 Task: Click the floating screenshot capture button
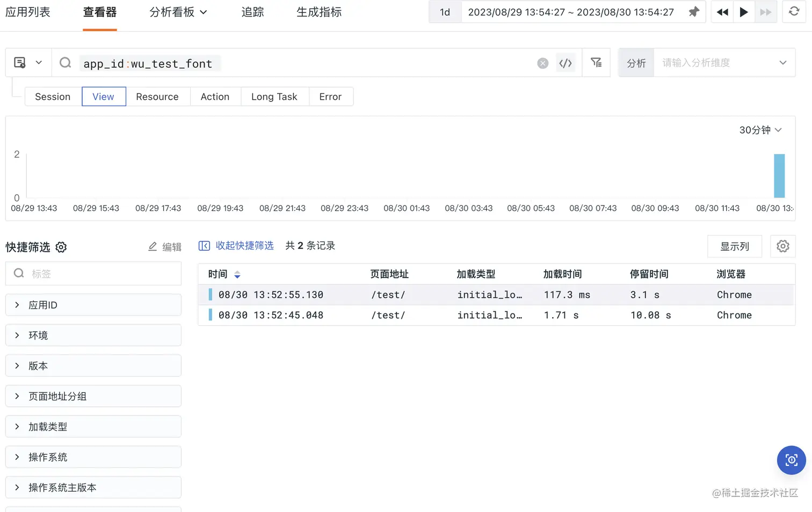(792, 460)
